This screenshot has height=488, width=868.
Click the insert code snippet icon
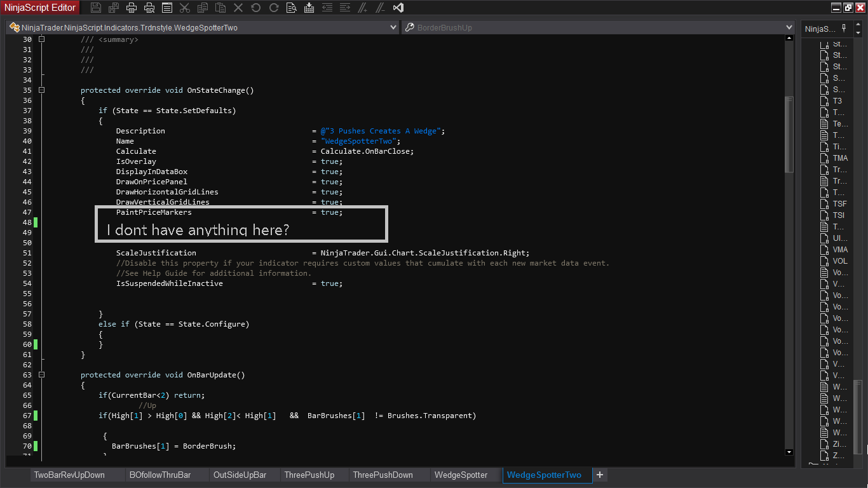pyautogui.click(x=309, y=8)
